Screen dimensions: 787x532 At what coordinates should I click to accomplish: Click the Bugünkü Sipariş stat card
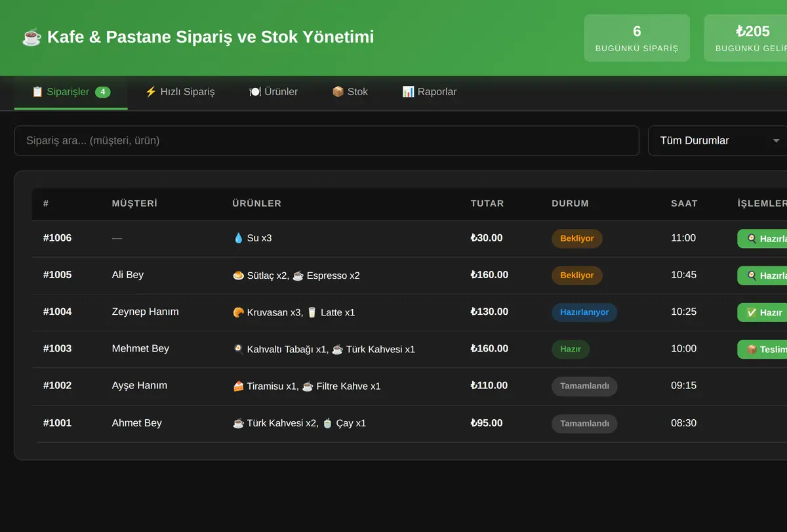coord(637,38)
